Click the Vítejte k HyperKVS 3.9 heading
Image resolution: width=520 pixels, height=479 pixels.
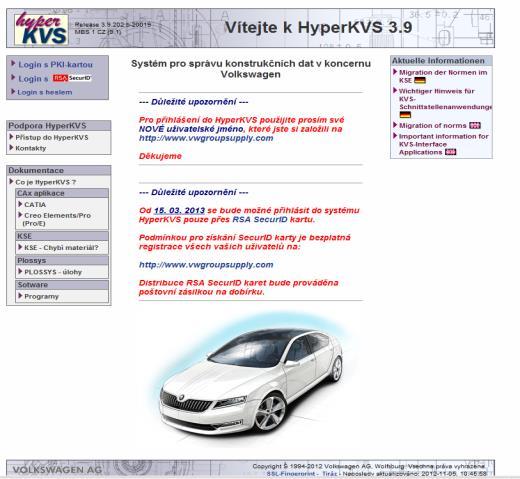318,27
